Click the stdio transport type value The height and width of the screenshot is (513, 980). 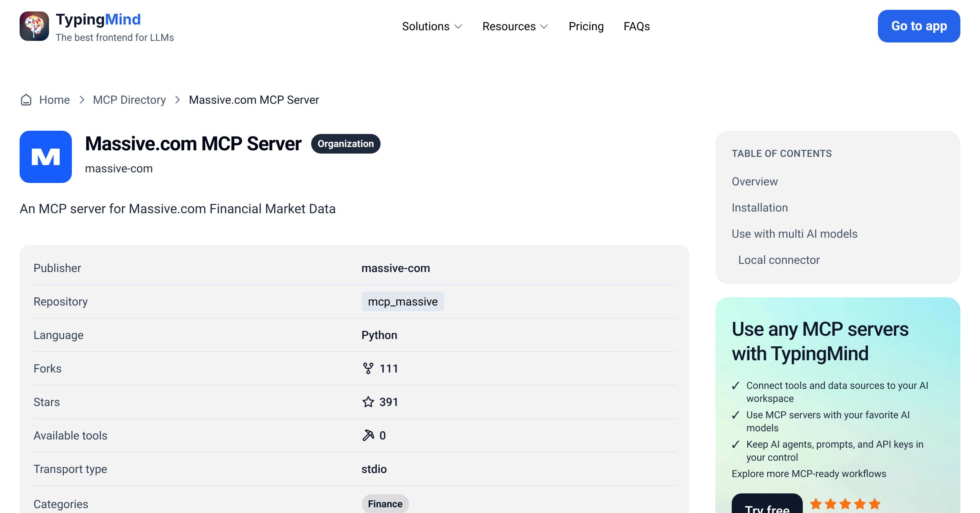(x=374, y=469)
